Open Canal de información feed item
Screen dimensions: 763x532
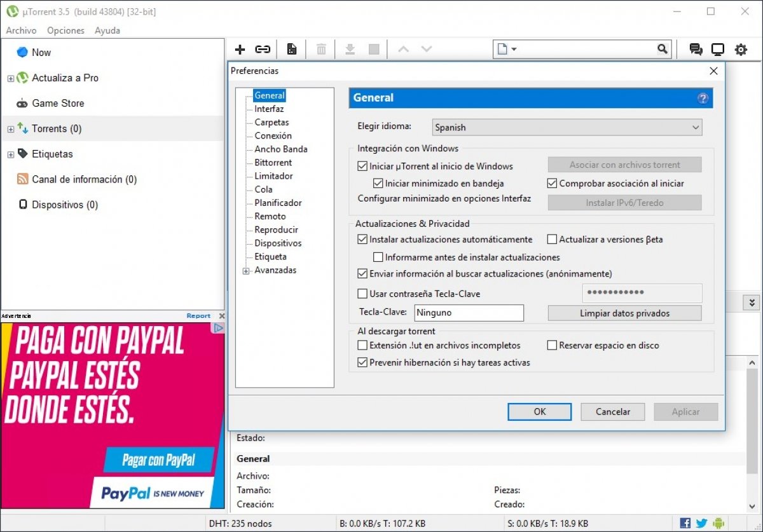pyautogui.click(x=85, y=179)
